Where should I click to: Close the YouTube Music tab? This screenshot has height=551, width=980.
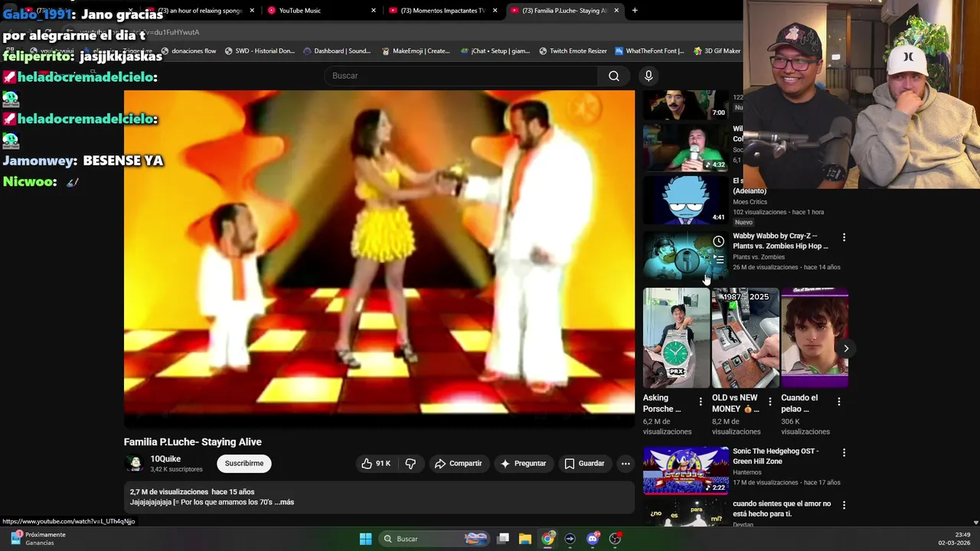coord(374,11)
